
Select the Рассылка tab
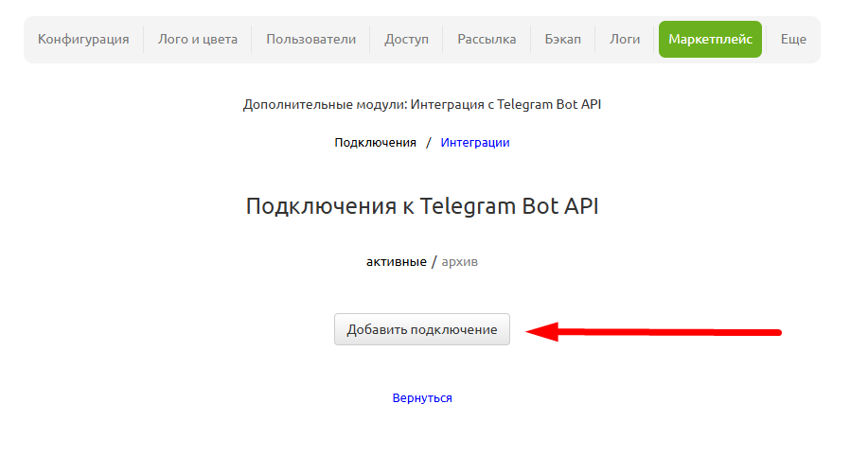(x=487, y=40)
